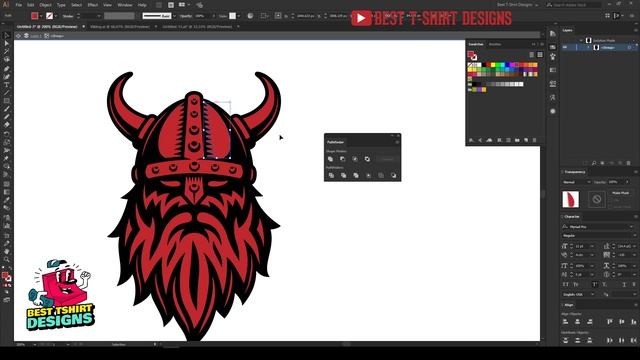This screenshot has height=360, width=640.
Task: Collapse the Isolation Mode layer tree
Action: pyautogui.click(x=581, y=40)
